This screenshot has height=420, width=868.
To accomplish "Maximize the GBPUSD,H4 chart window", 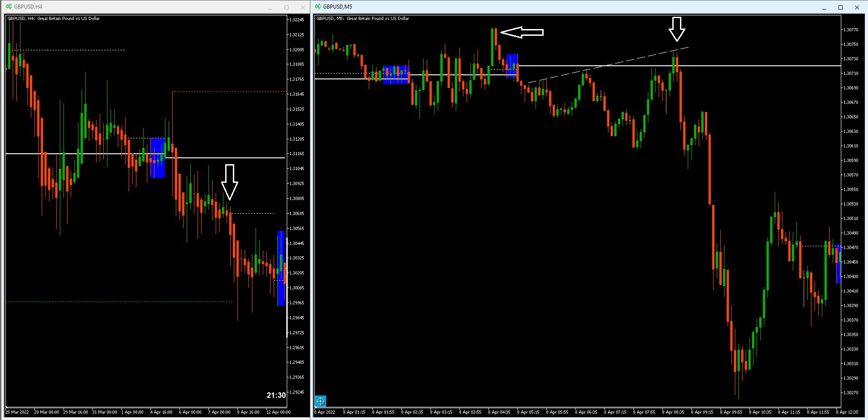I will (x=286, y=7).
